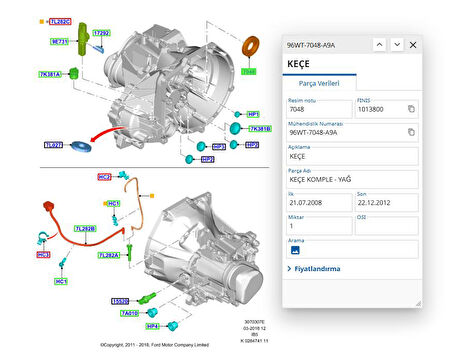
Task: Click the teal HC3 clip part
Action: tap(42, 237)
